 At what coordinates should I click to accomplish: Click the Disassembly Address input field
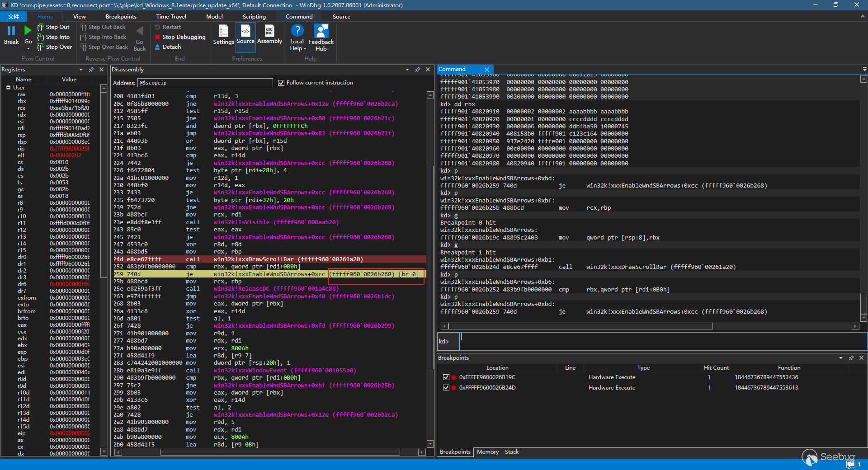click(205, 83)
